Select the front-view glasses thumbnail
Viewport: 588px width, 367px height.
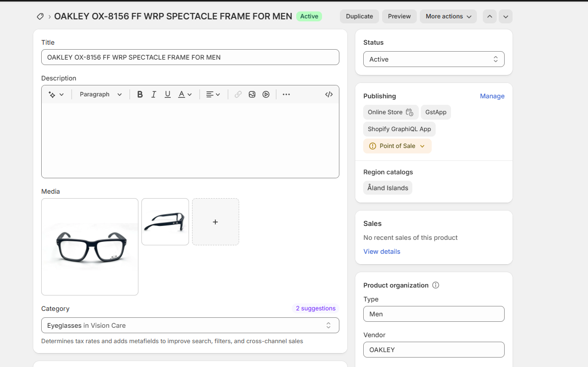[90, 247]
